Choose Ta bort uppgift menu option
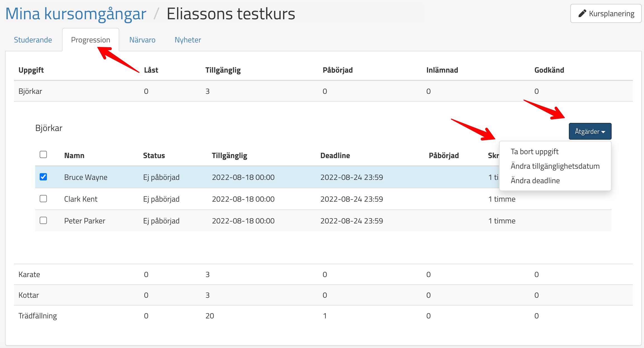644x348 pixels. pos(535,151)
